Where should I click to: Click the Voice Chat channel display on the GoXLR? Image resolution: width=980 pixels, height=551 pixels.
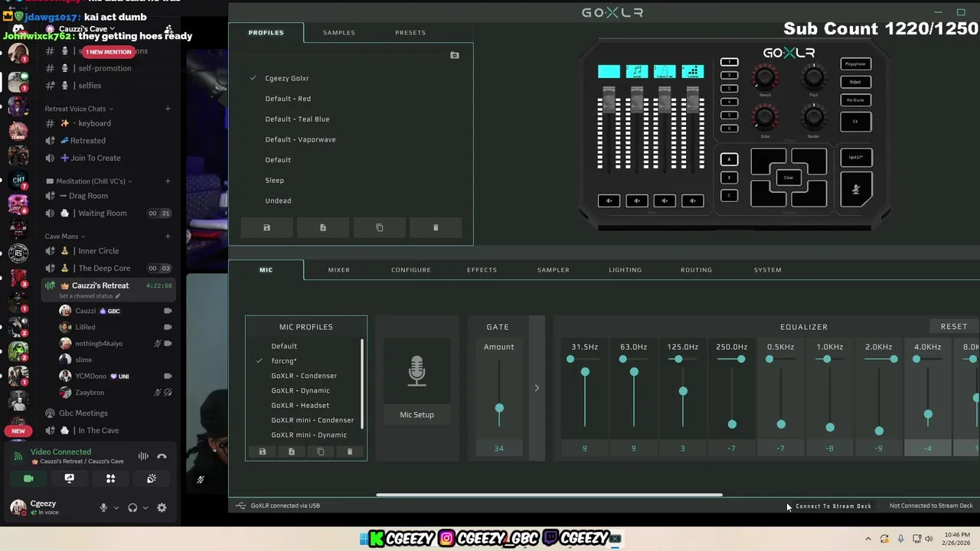pyautogui.click(x=665, y=72)
